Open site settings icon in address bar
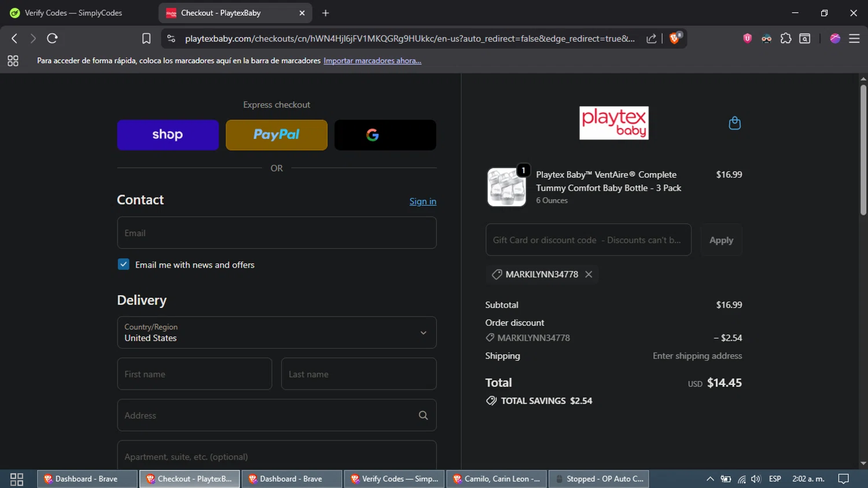Viewport: 868px width, 488px height. (x=171, y=38)
